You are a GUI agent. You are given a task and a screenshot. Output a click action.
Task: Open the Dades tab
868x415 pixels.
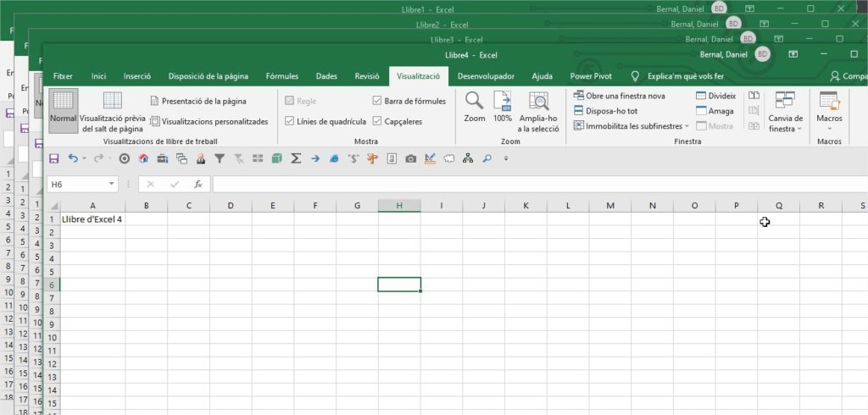coord(326,76)
